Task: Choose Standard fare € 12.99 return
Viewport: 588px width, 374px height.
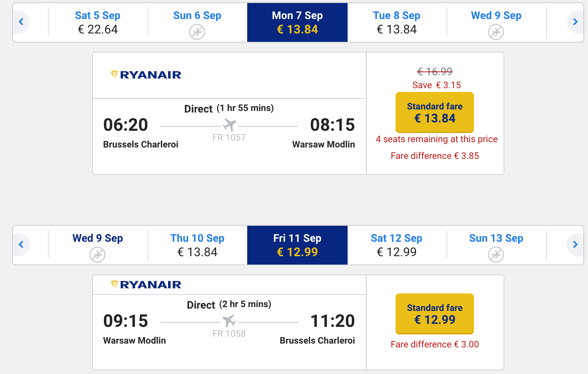Action: pos(435,314)
